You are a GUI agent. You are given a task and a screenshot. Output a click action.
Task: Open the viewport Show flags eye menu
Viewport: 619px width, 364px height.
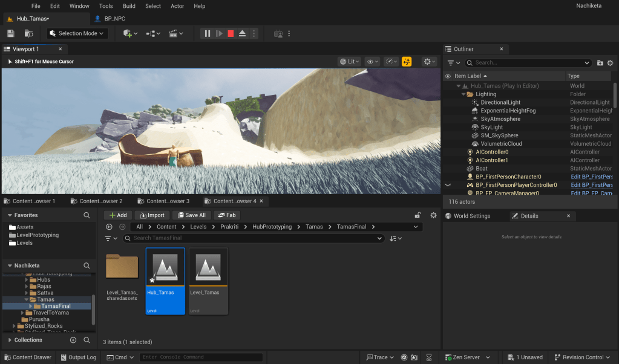pos(372,62)
